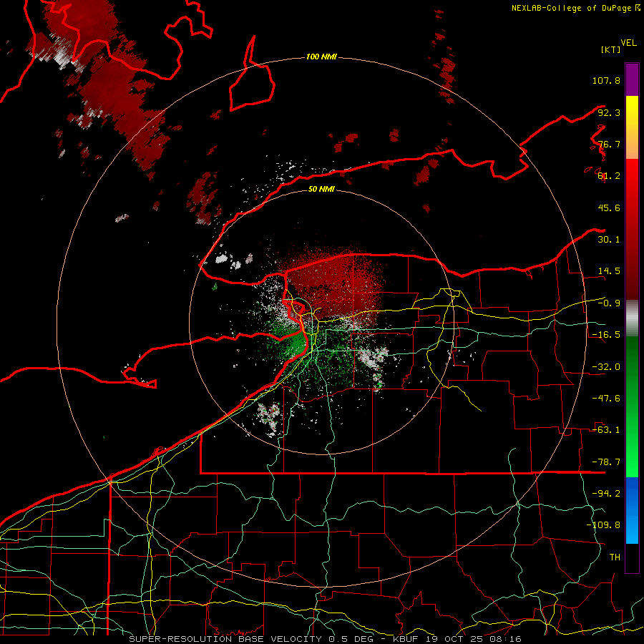Select the -47.6 value on velocity scale
This screenshot has width=644, height=644.
(606, 399)
